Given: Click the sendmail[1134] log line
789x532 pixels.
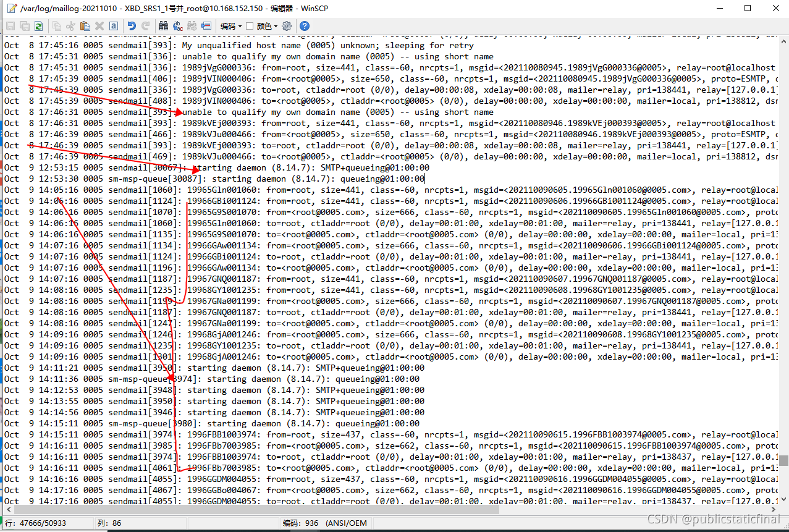Looking at the screenshot, I should tap(390, 245).
